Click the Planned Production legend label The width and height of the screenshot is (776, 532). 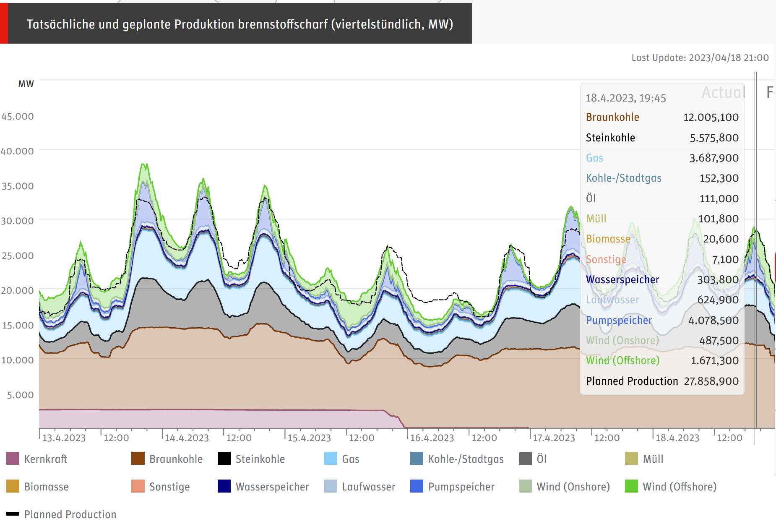pos(70,514)
